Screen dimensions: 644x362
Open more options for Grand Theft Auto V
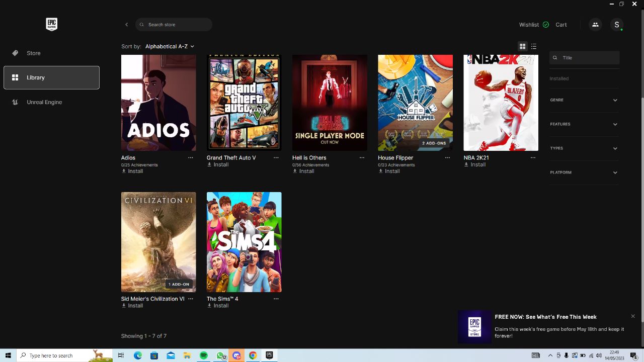[276, 158]
